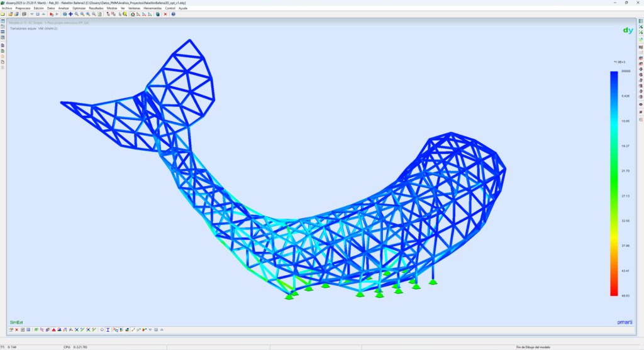Open the Archivo menu
This screenshot has width=644, height=350.
pyautogui.click(x=6, y=8)
